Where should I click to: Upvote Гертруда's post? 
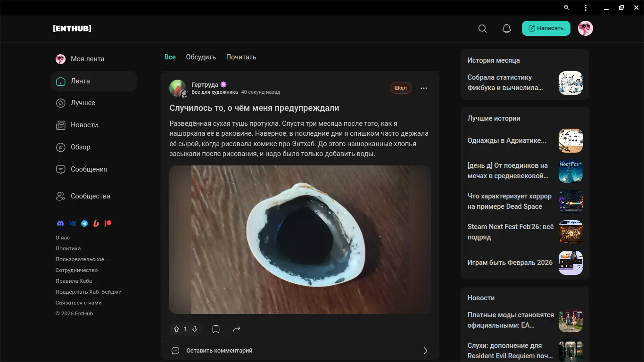click(x=177, y=329)
